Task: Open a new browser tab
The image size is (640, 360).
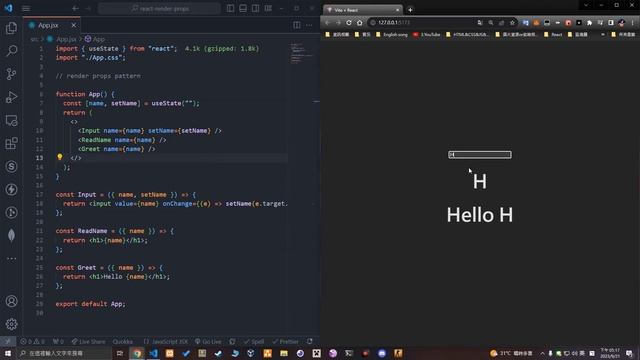Action: (410, 10)
